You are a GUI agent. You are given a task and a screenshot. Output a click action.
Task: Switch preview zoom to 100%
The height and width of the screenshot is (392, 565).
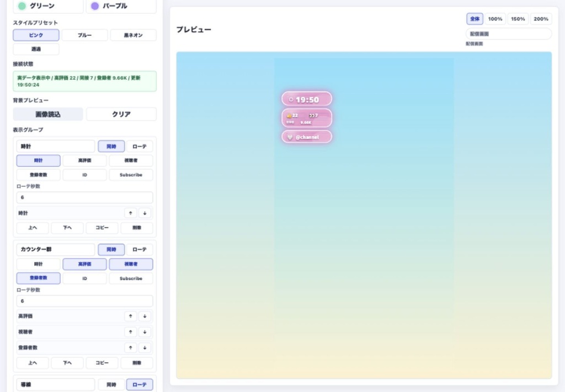click(x=495, y=19)
